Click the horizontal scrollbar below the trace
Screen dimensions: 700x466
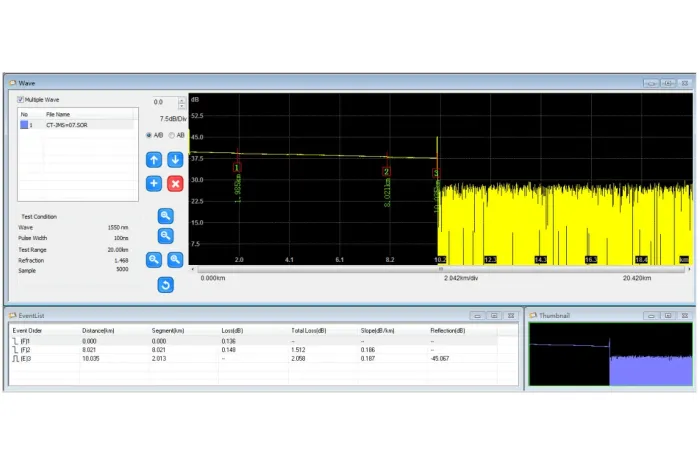pos(441,269)
